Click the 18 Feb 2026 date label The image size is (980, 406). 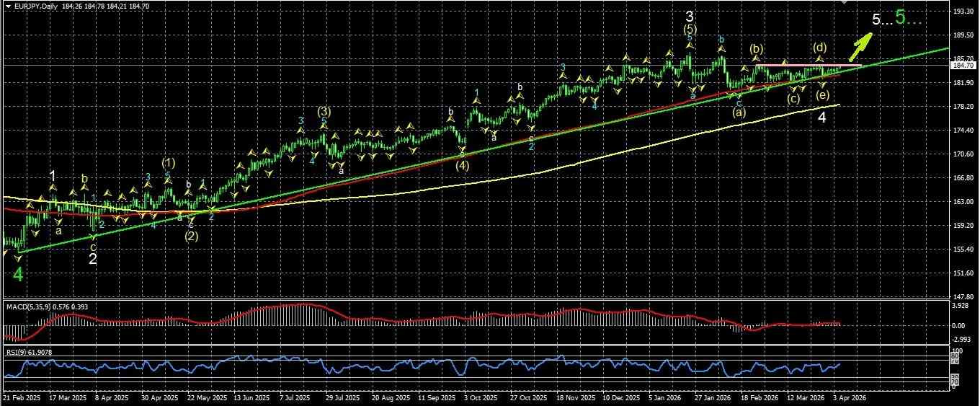760,397
